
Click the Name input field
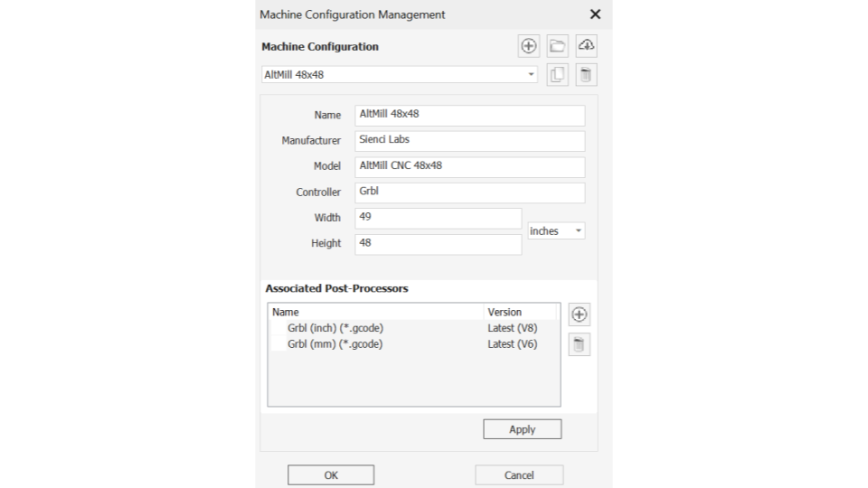(469, 116)
